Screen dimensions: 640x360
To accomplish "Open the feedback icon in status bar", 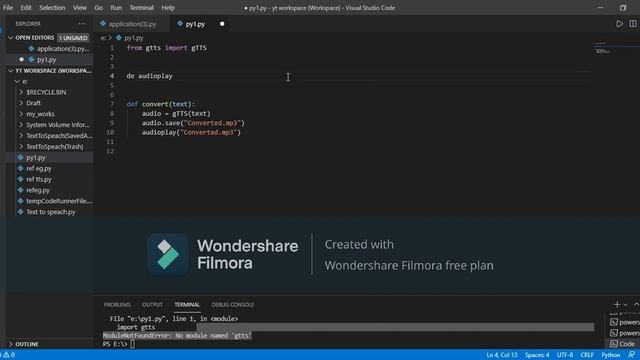I will (x=632, y=355).
